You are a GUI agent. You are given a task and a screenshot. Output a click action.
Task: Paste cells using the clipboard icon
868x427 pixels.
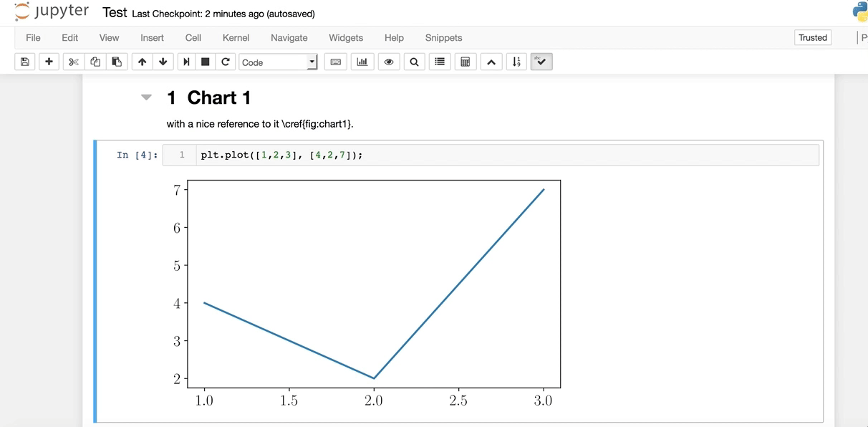click(117, 62)
